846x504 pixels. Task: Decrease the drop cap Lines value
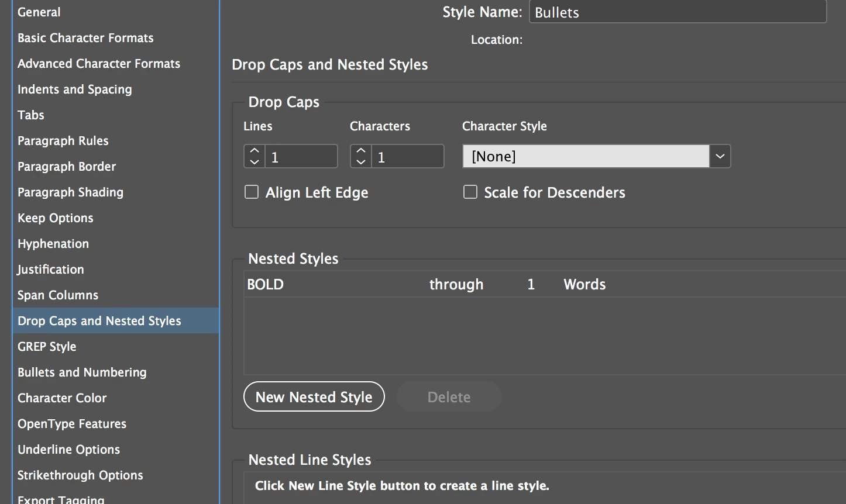254,162
